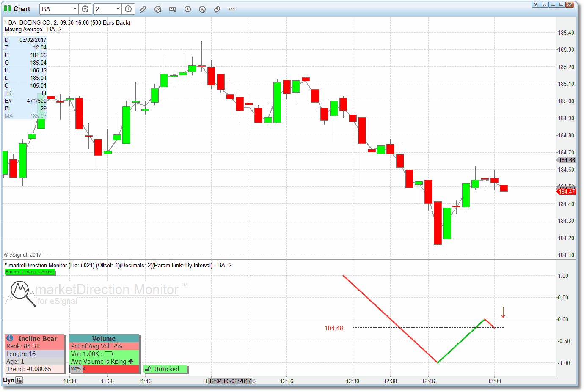Viewport: 584px width, 392px height.
Task: Open the BA symbol dropdown
Action: pyautogui.click(x=75, y=9)
